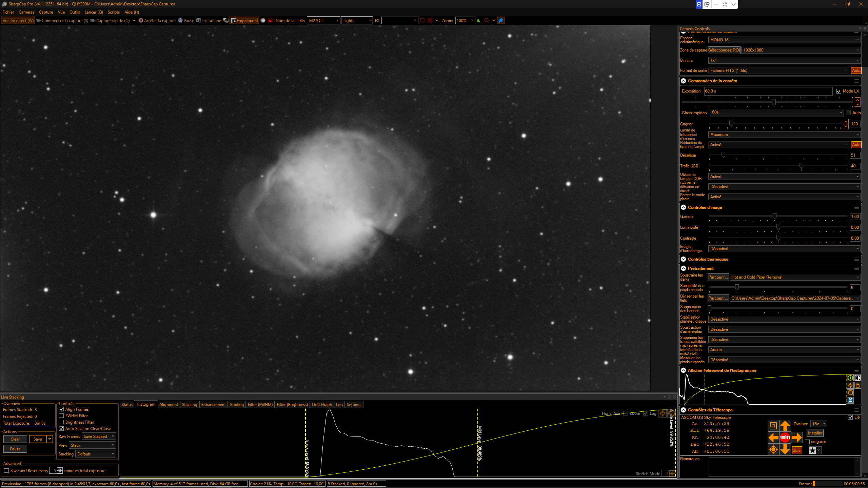Viewport: 868px width, 488px height.
Task: Toggle the Mode LX checkbox
Action: tap(839, 91)
